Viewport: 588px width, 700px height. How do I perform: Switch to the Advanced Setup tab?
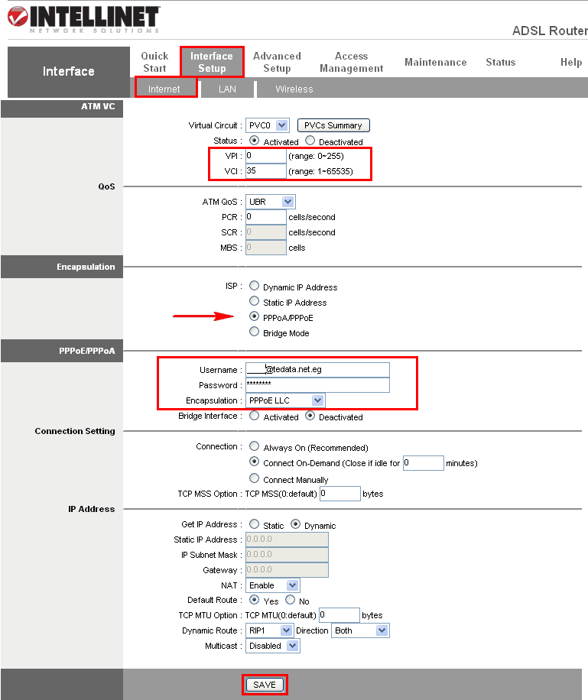277,62
